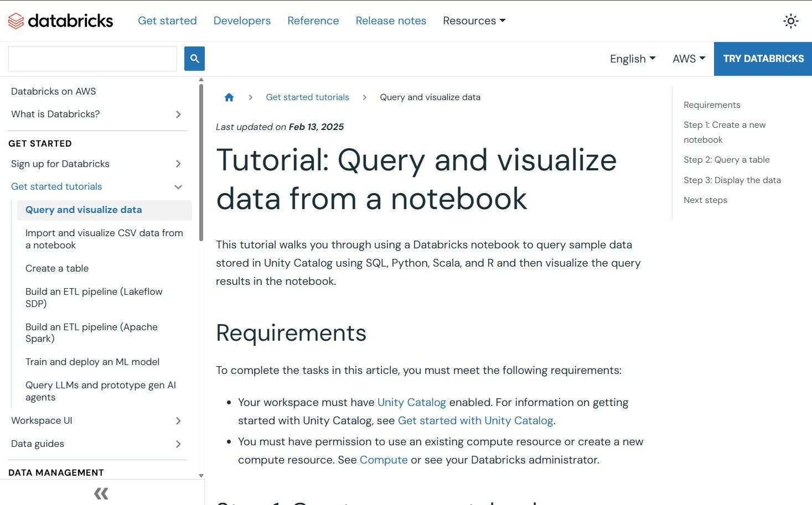Expand the What is Databricks? section

[x=178, y=114]
